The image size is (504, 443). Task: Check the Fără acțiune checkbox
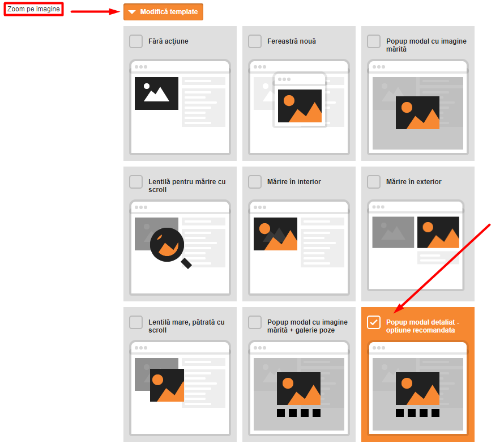coord(136,41)
